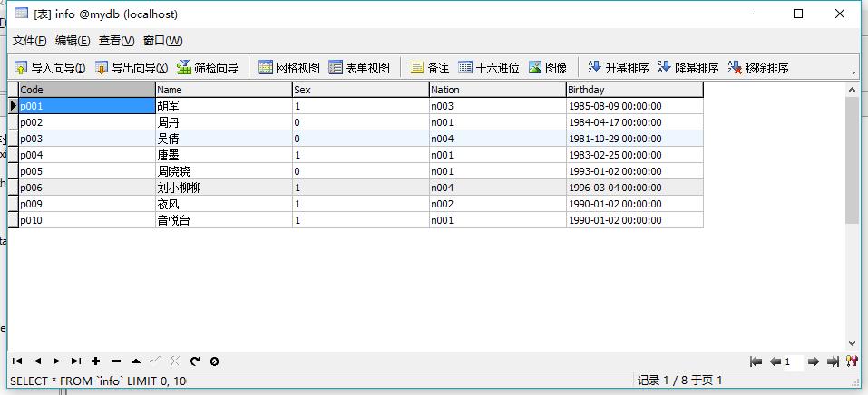The image size is (868, 395).
Task: Open the Export Wizard (导出向导)
Action: 132,68
